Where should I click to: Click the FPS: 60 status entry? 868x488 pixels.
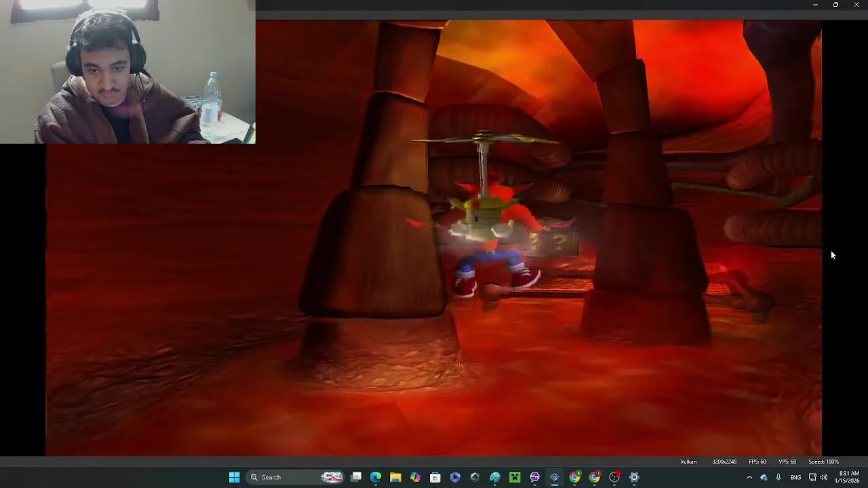757,462
